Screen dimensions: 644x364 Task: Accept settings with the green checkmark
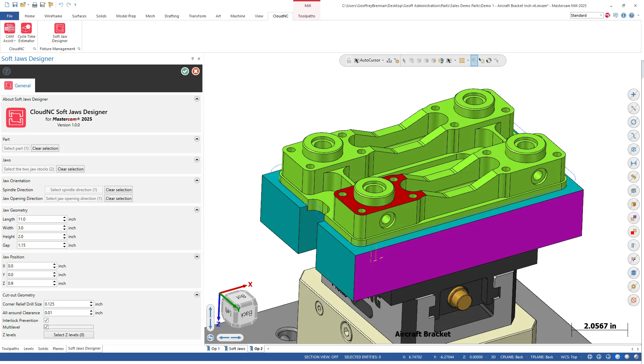[x=185, y=71]
